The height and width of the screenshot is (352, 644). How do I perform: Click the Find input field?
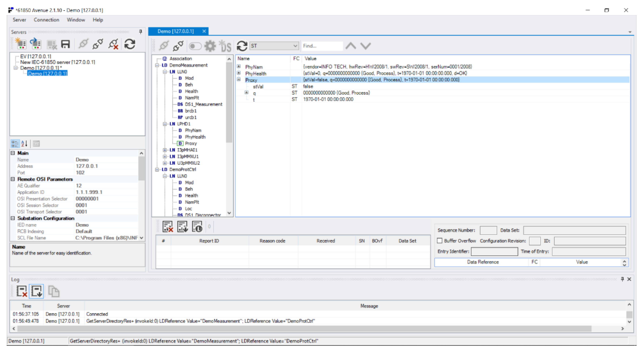pos(322,46)
